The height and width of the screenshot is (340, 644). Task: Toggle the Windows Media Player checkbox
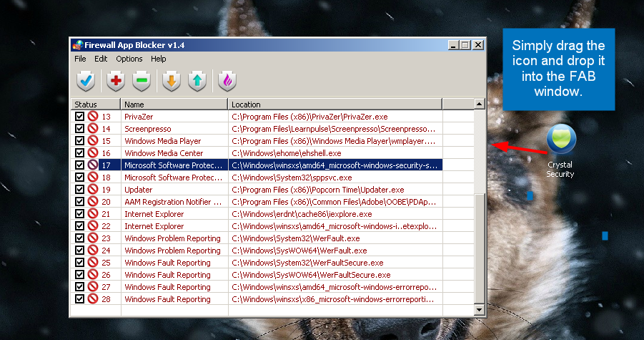click(79, 140)
